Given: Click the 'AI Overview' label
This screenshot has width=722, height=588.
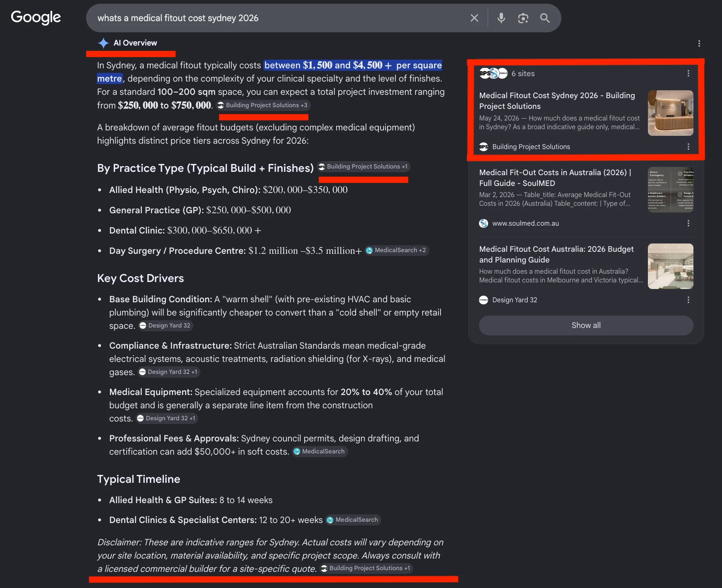Looking at the screenshot, I should (135, 43).
